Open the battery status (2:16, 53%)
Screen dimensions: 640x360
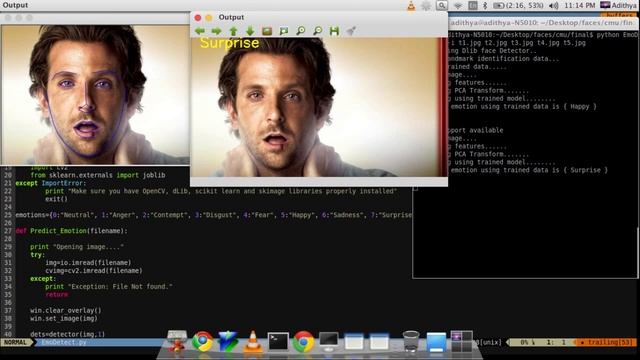[518, 6]
